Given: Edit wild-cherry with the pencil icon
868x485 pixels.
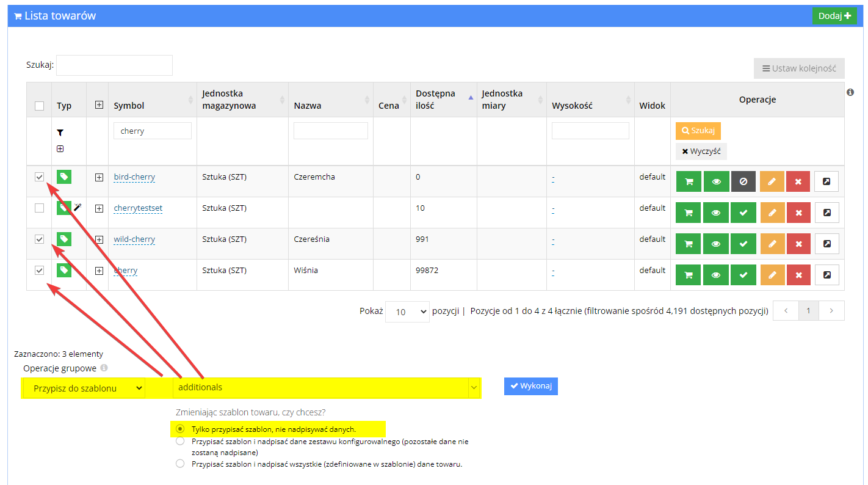Looking at the screenshot, I should point(772,244).
